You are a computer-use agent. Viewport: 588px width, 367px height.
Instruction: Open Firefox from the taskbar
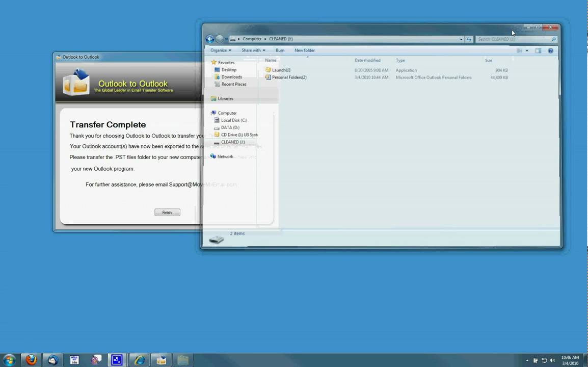coord(31,360)
